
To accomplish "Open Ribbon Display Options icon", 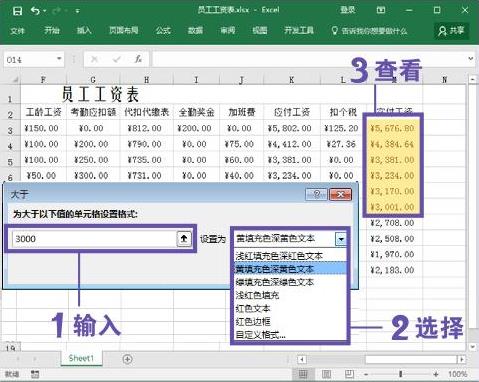I will (x=381, y=10).
